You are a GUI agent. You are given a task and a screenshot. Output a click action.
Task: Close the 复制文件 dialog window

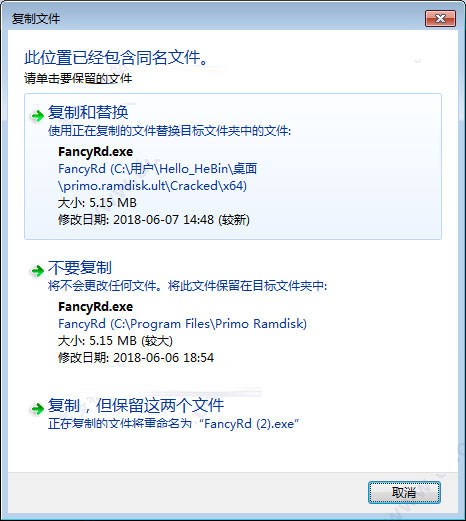[440, 18]
